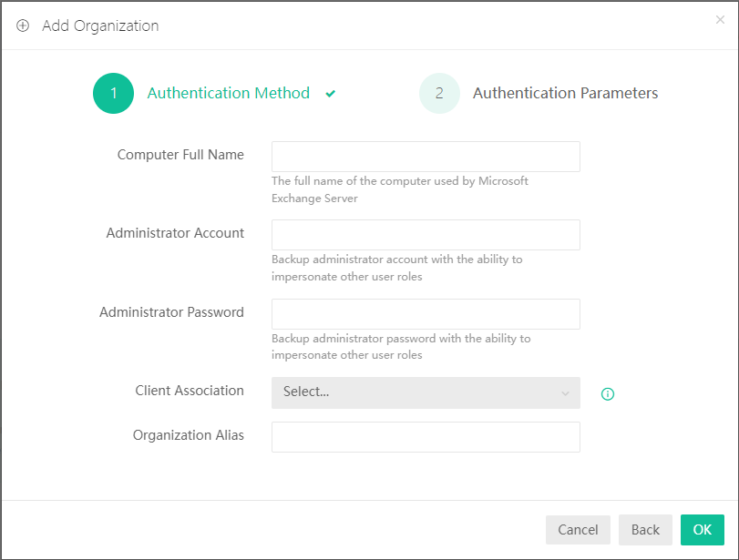Image resolution: width=739 pixels, height=560 pixels.
Task: Click the circled plus before the dialog title
Action: (x=22, y=25)
